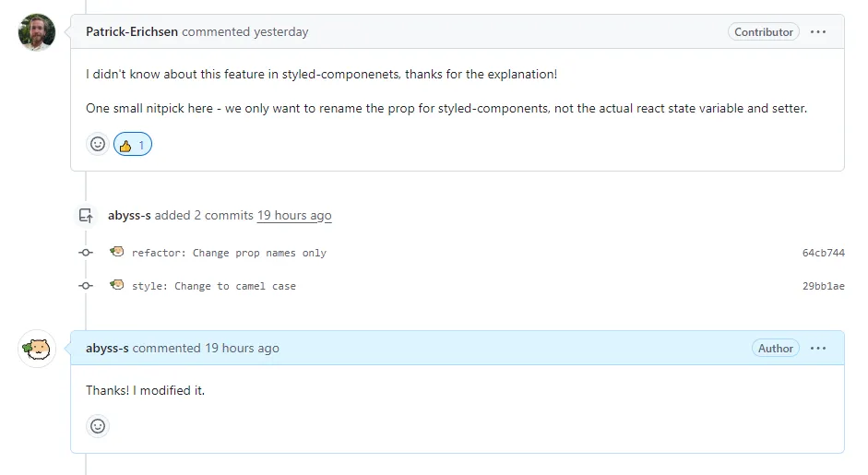Open commit 64cb744 hash link
Image resolution: width=868 pixels, height=475 pixels.
pos(823,253)
